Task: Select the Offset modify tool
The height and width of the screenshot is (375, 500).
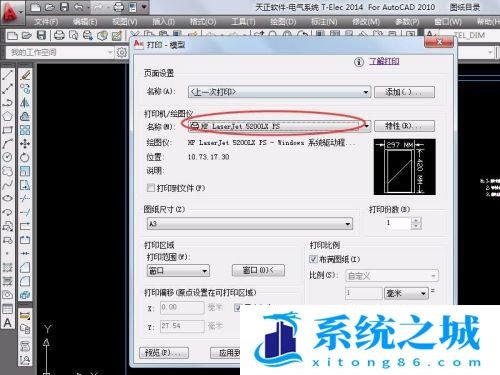Action: 25,116
